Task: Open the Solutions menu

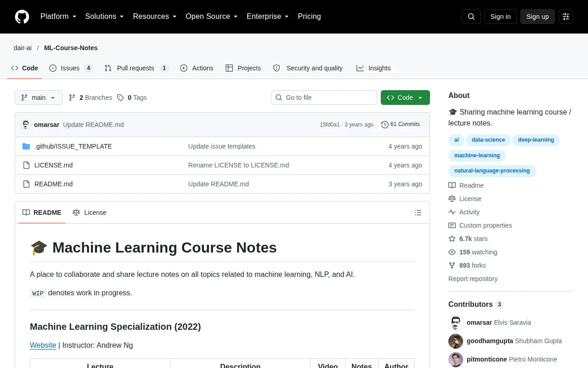Action: (x=105, y=17)
